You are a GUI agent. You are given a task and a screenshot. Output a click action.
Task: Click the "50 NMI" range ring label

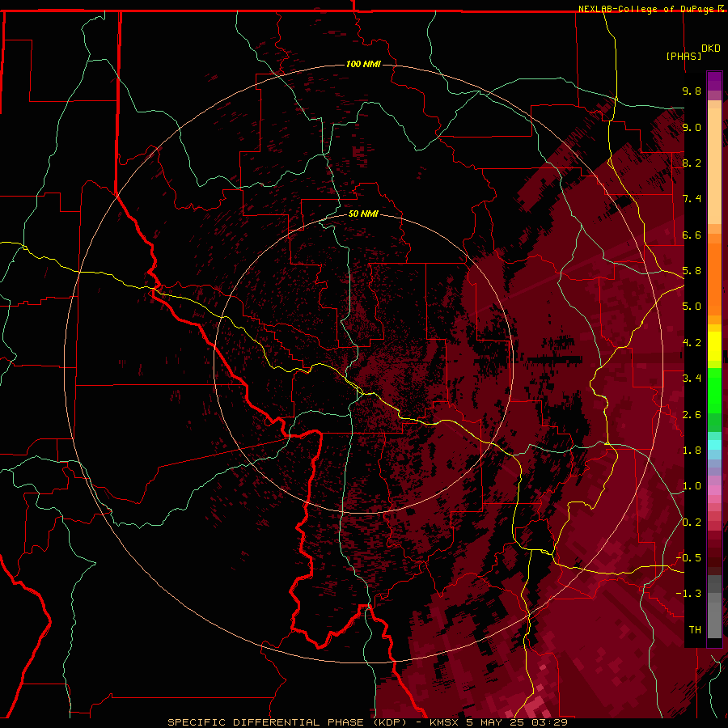click(x=363, y=214)
